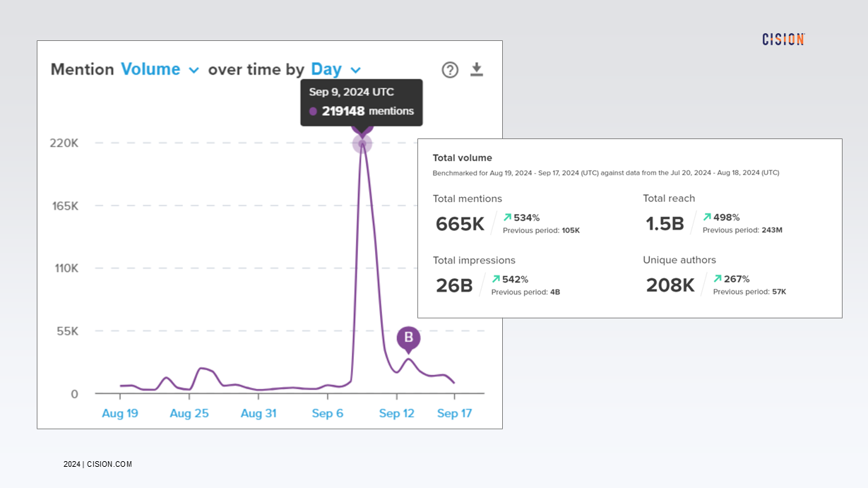Click the Unique authors value 208K
The height and width of the screenshot is (488, 868).
670,285
